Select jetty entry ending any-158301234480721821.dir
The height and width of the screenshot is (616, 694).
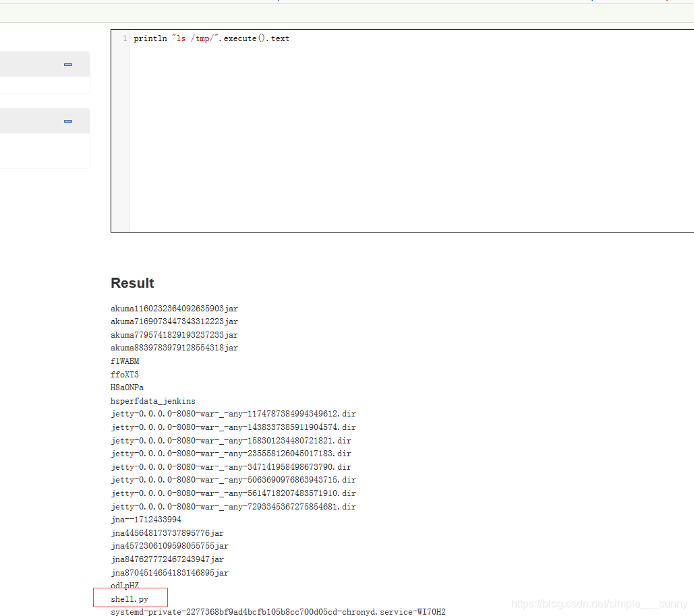(231, 441)
